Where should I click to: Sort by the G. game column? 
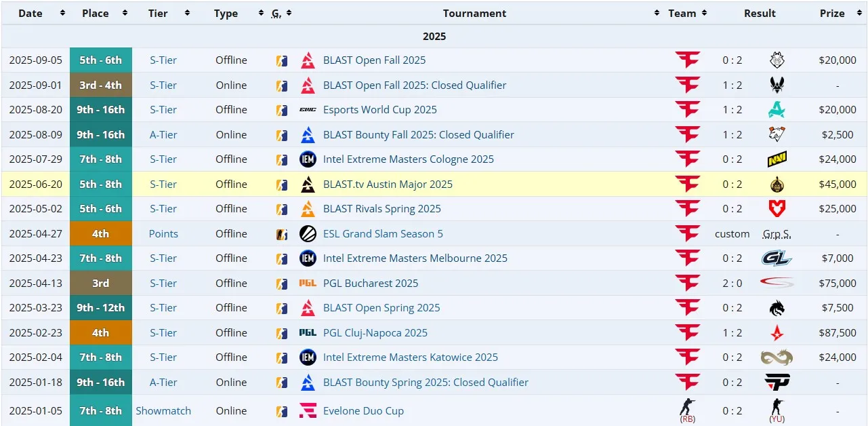point(281,13)
